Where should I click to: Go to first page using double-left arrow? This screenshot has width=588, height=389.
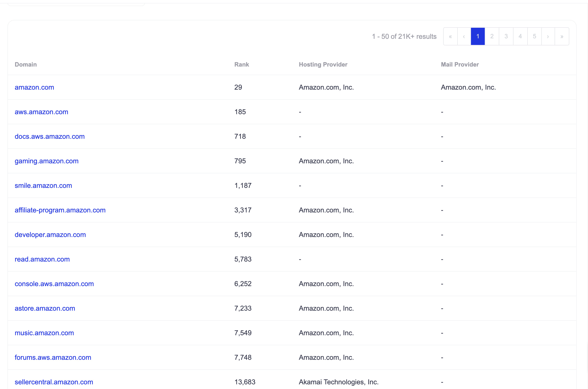(450, 36)
